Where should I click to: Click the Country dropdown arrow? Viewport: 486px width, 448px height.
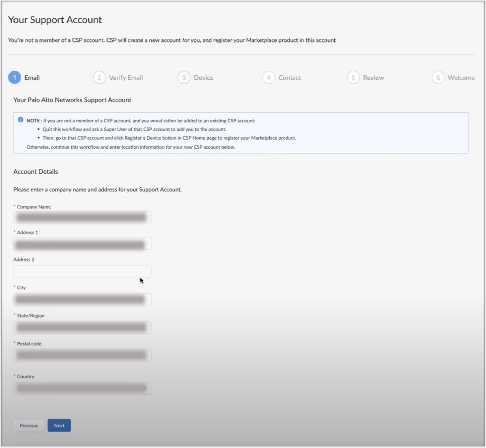pyautogui.click(x=145, y=388)
